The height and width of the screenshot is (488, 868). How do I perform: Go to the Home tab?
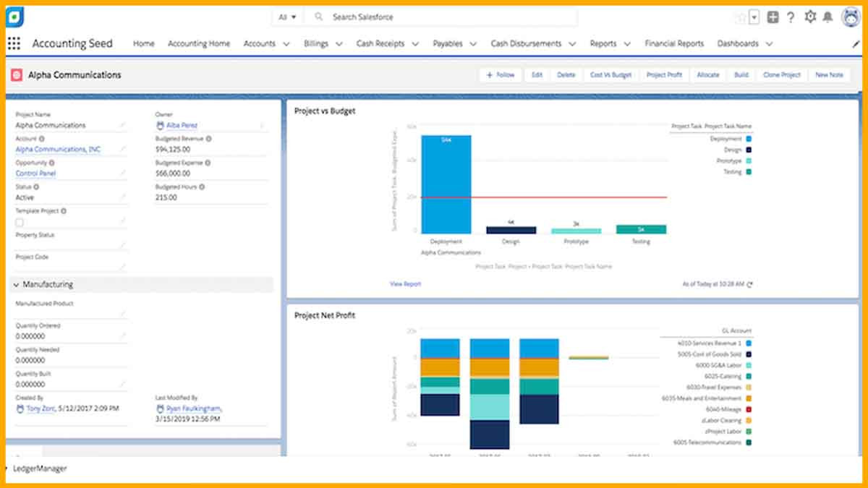tap(143, 43)
